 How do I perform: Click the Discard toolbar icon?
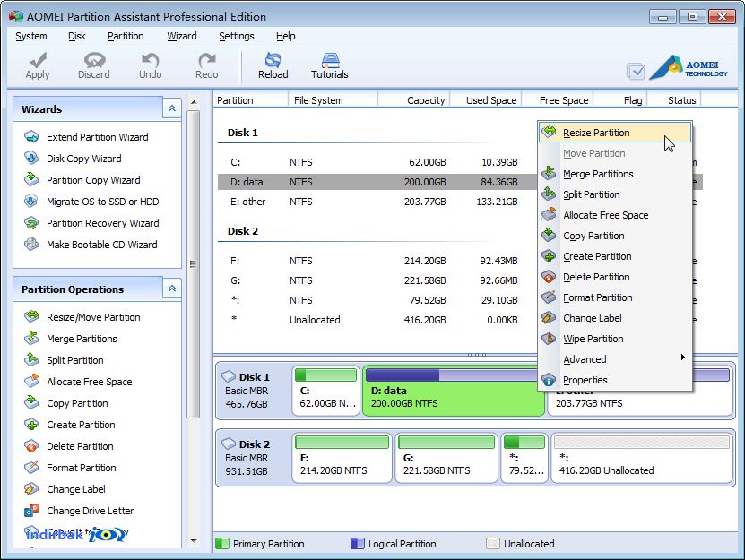(x=94, y=60)
